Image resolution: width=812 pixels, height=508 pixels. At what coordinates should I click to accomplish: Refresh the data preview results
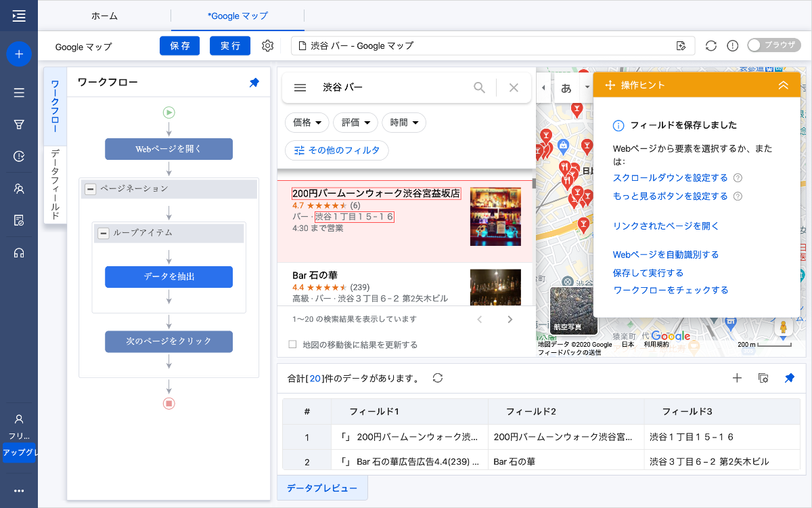click(x=438, y=378)
